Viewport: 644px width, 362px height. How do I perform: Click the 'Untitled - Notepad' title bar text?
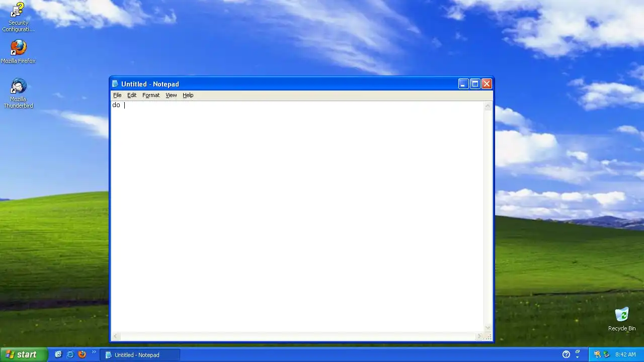pyautogui.click(x=150, y=84)
